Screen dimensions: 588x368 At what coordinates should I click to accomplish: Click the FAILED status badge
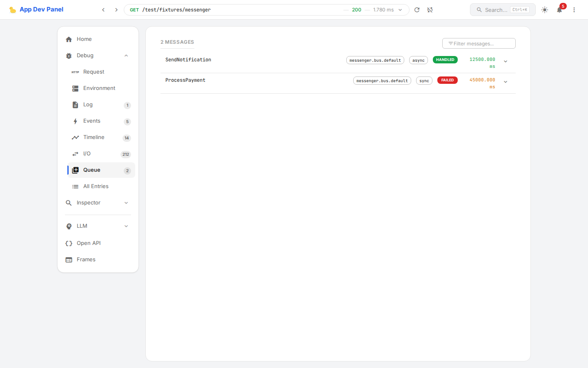(x=447, y=80)
